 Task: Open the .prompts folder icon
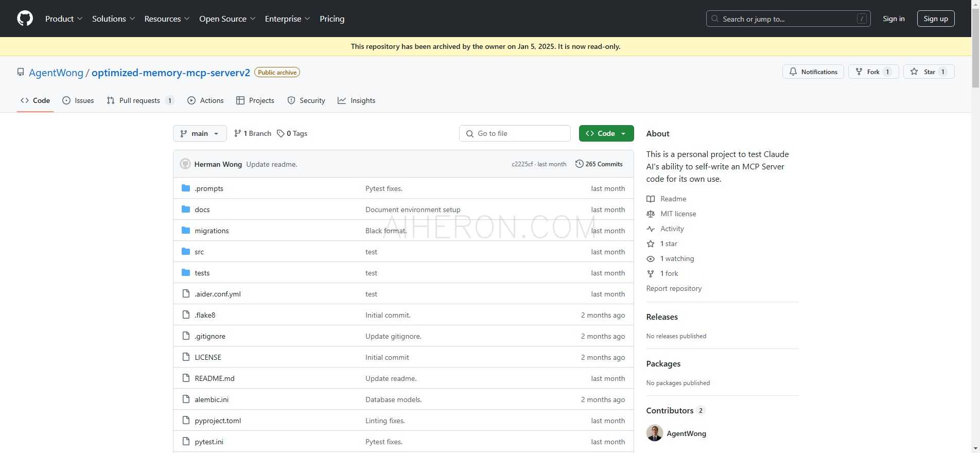pyautogui.click(x=186, y=188)
